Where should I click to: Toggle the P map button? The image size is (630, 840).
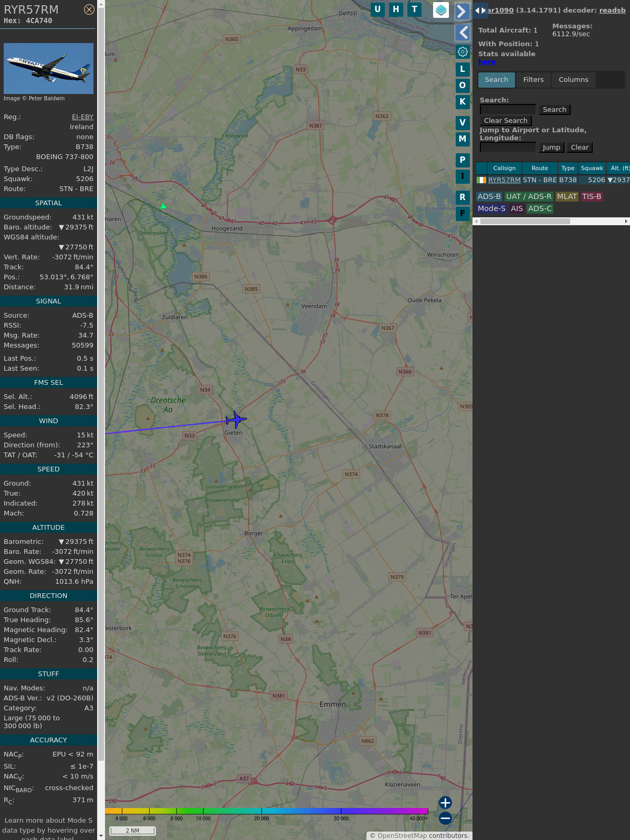coord(463,160)
